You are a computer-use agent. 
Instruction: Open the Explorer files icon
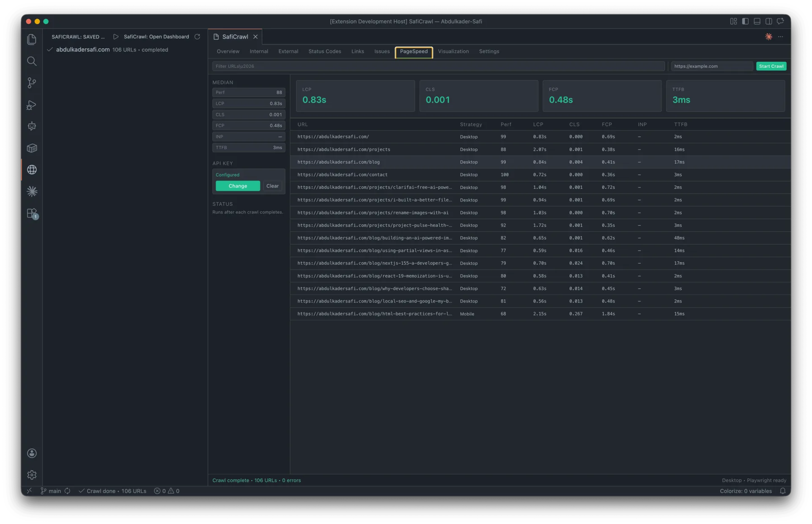click(32, 39)
